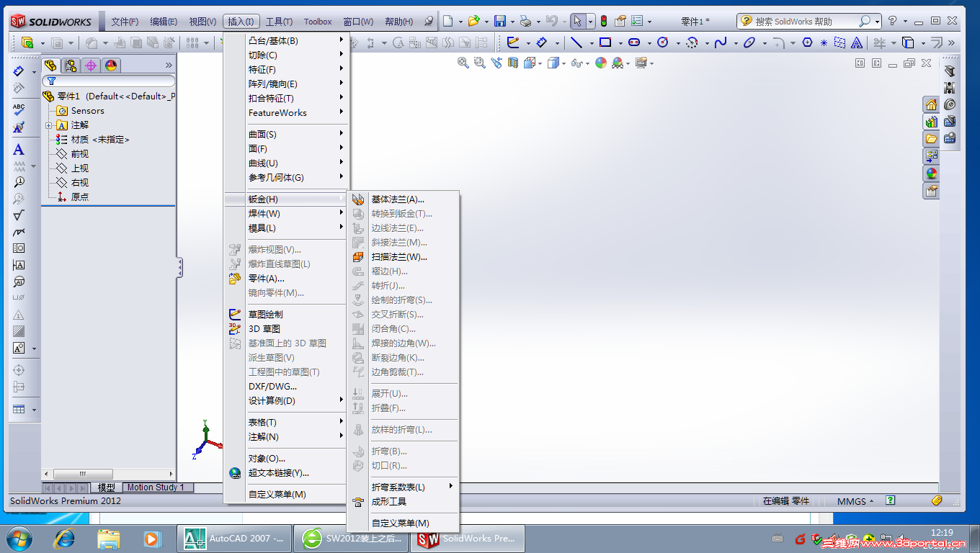Viewport: 980px width, 553px height.
Task: Click the Tables icon in left toolbar
Action: click(19, 410)
